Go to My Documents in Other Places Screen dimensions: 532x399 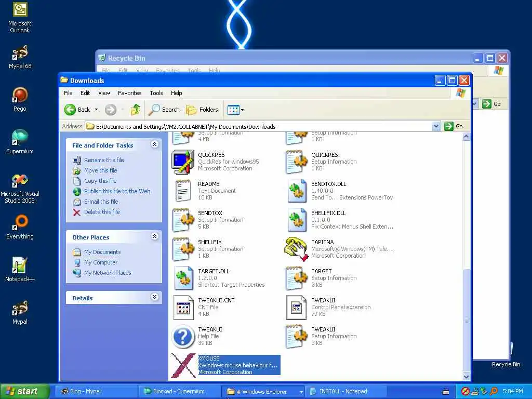[x=102, y=252]
